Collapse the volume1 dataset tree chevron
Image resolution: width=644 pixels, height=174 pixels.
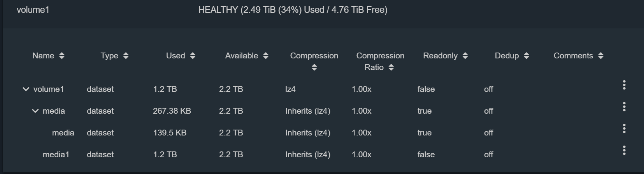click(26, 89)
